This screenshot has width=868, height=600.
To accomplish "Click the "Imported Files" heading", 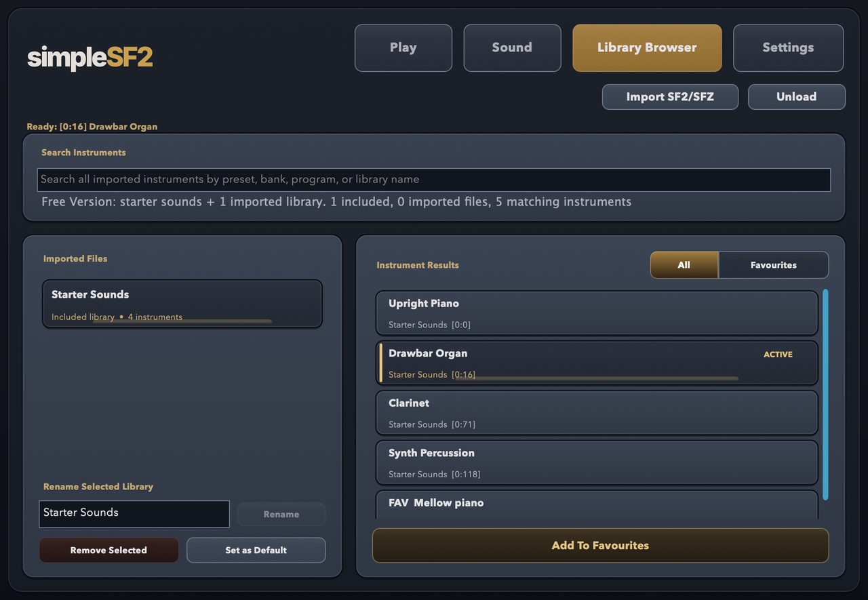I will pos(75,258).
